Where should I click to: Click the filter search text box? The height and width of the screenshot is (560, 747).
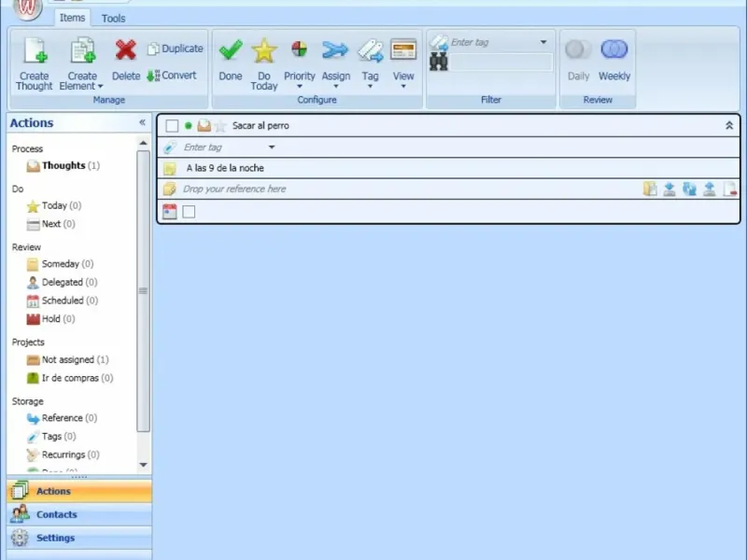(x=501, y=62)
